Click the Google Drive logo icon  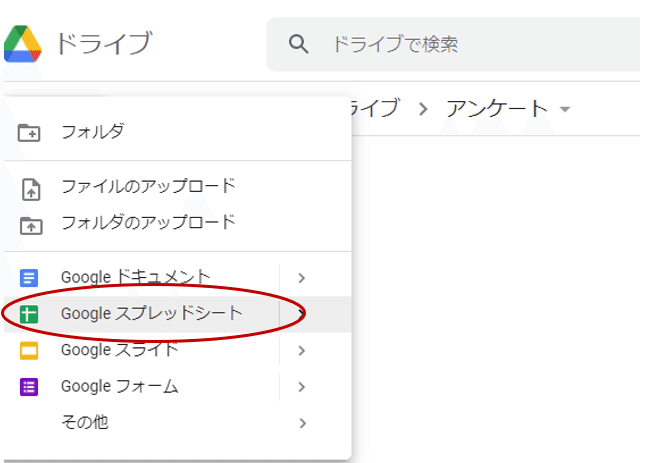point(23,44)
